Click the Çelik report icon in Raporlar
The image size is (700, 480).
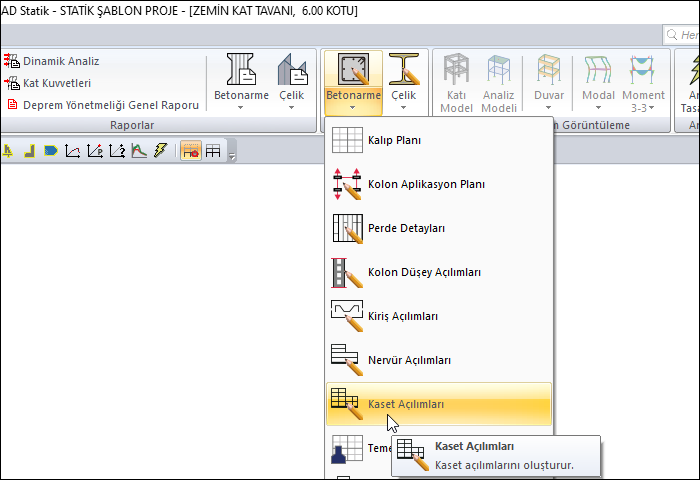point(292,69)
